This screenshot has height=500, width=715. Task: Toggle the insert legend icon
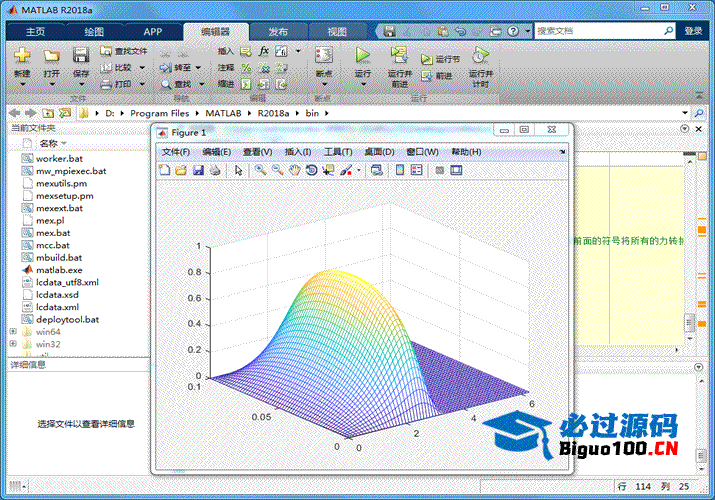[416, 170]
